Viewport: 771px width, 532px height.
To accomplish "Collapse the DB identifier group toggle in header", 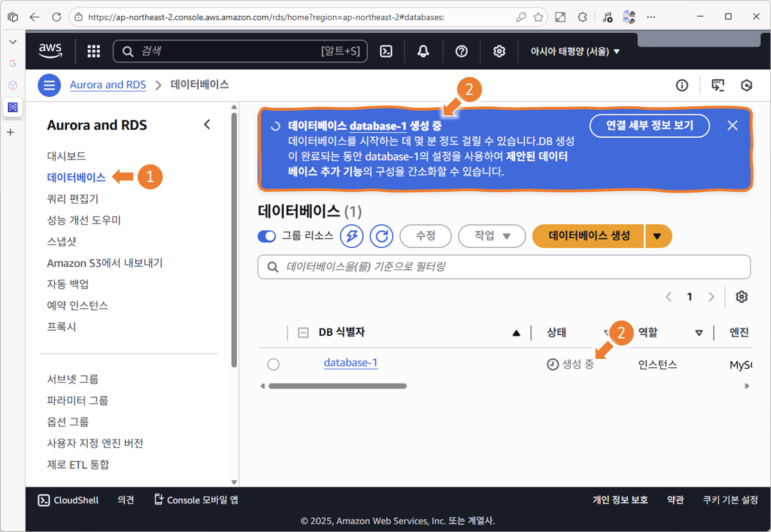I will pos(303,333).
